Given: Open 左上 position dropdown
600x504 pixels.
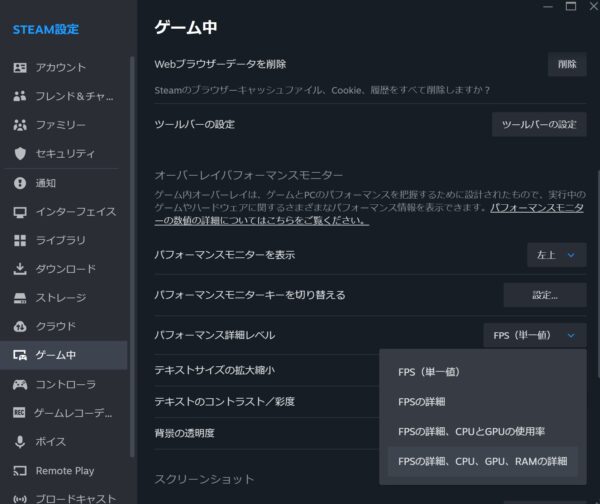Looking at the screenshot, I should pos(557,255).
